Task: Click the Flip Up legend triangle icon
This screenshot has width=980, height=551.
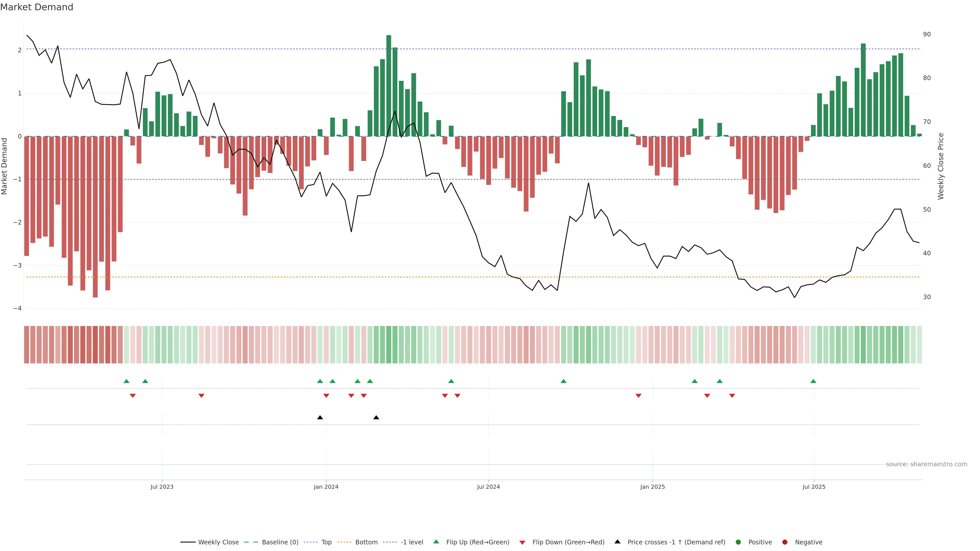Action: 436,542
